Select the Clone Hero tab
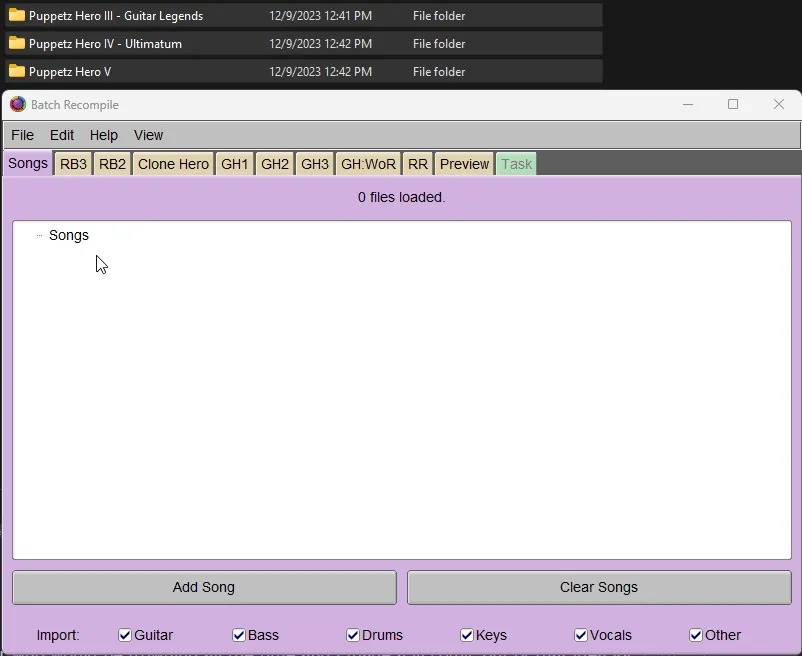 click(172, 163)
